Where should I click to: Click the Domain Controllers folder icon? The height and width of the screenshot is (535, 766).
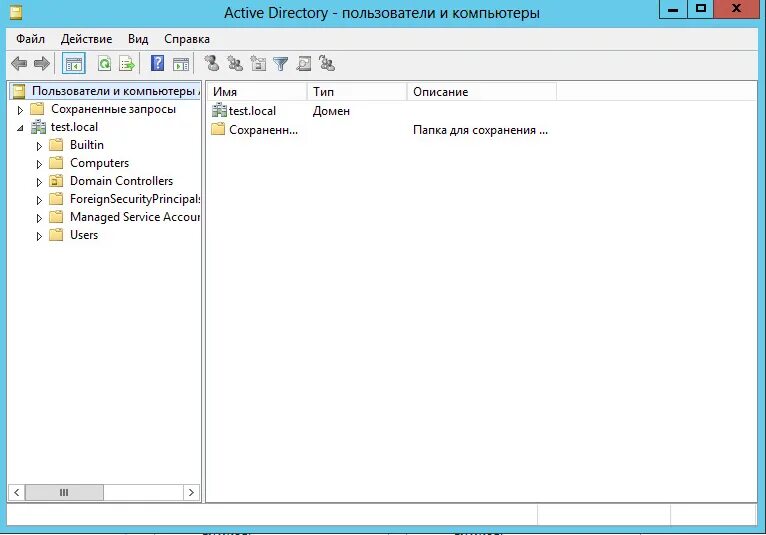(56, 181)
